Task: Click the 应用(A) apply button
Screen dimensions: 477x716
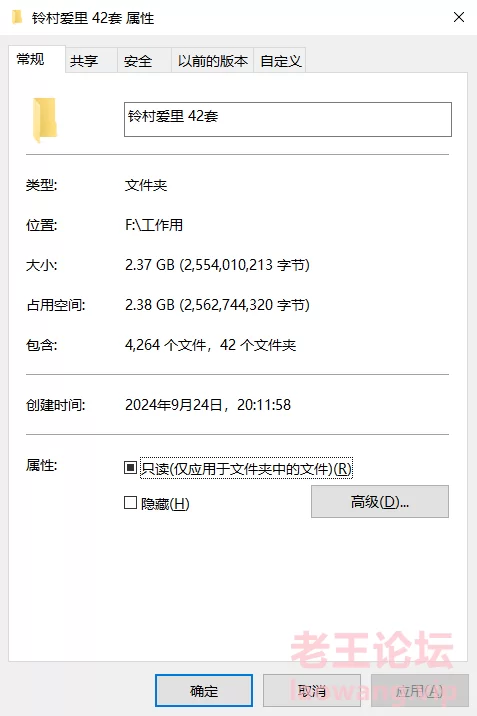Action: pyautogui.click(x=419, y=690)
